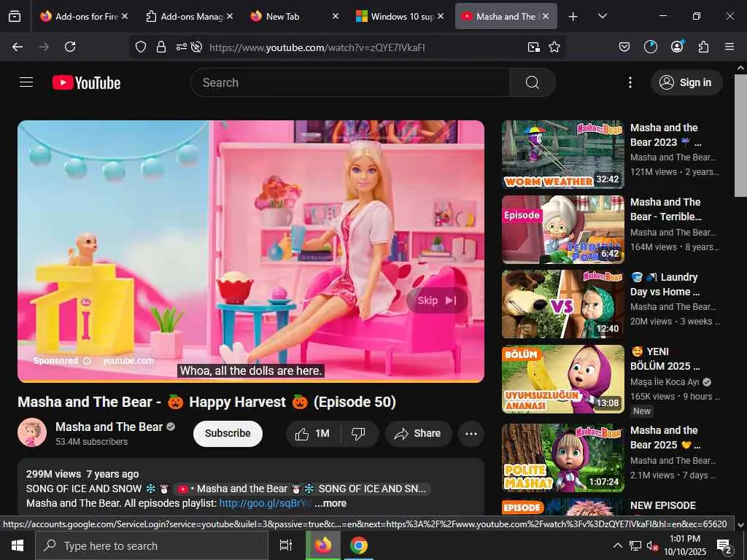Open tracking protection shield icon

[x=141, y=47]
